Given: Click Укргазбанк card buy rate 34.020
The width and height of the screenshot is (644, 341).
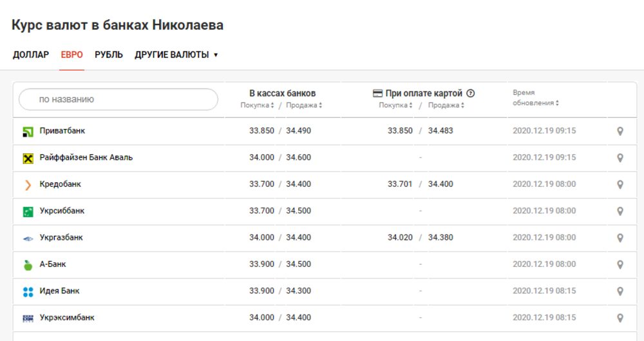Looking at the screenshot, I should coord(400,238).
